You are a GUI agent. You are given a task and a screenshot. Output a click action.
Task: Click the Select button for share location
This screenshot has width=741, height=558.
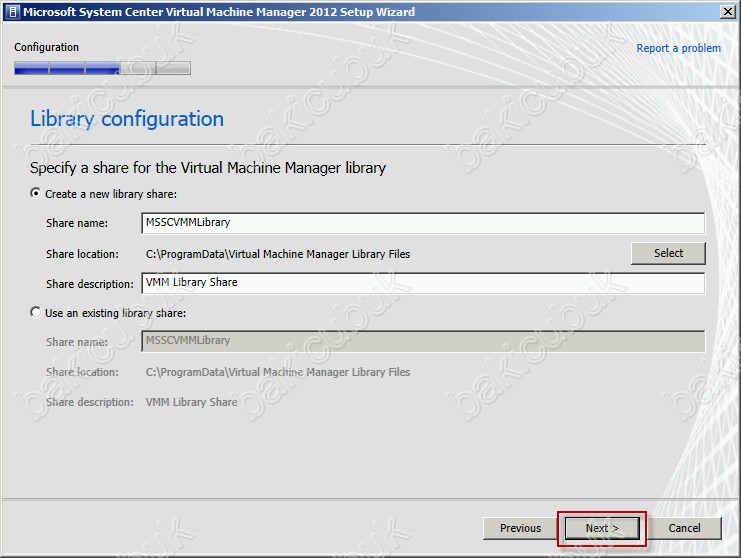(668, 253)
